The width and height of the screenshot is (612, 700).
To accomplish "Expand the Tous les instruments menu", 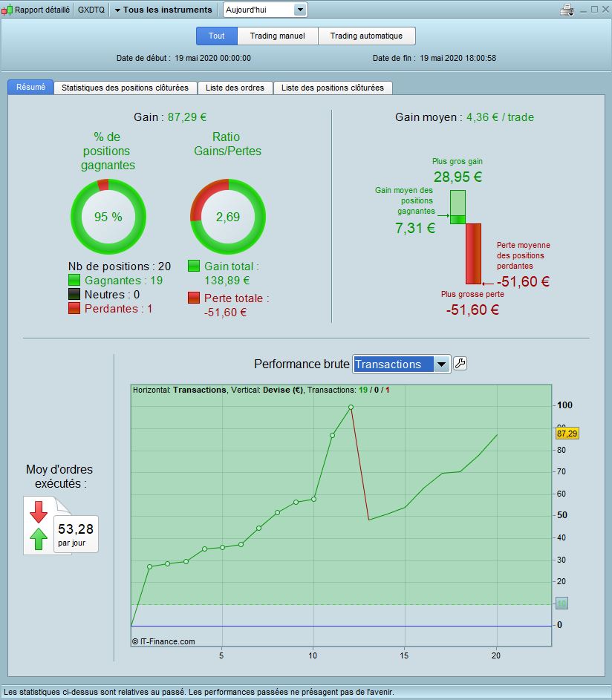I will tap(163, 10).
